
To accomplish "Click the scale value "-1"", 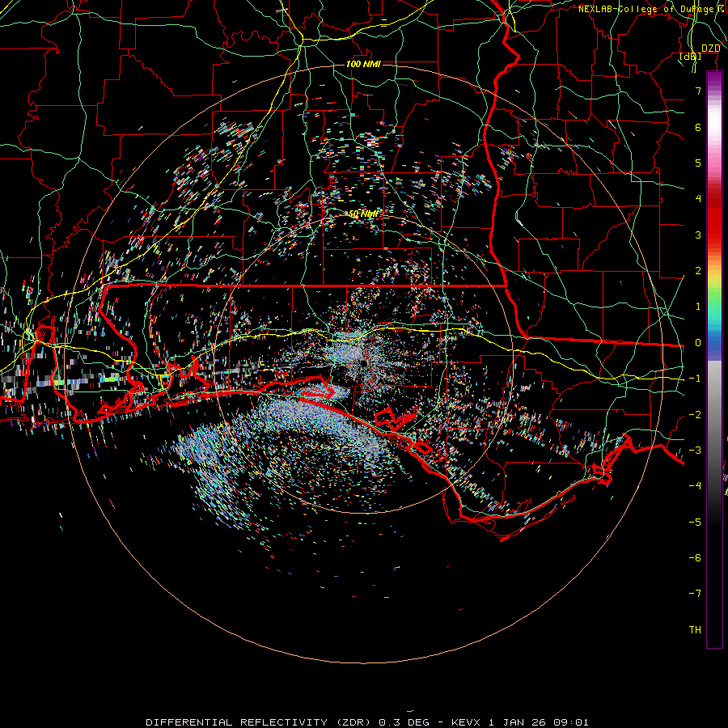I will point(695,379).
